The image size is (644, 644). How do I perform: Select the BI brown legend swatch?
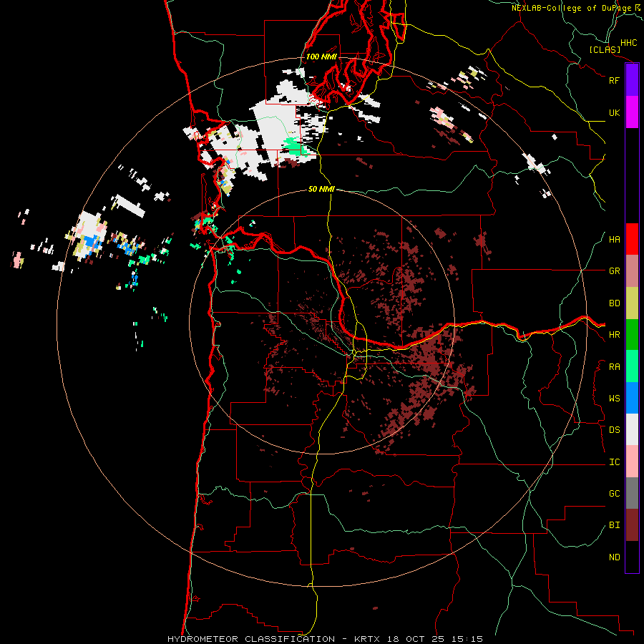632,525
